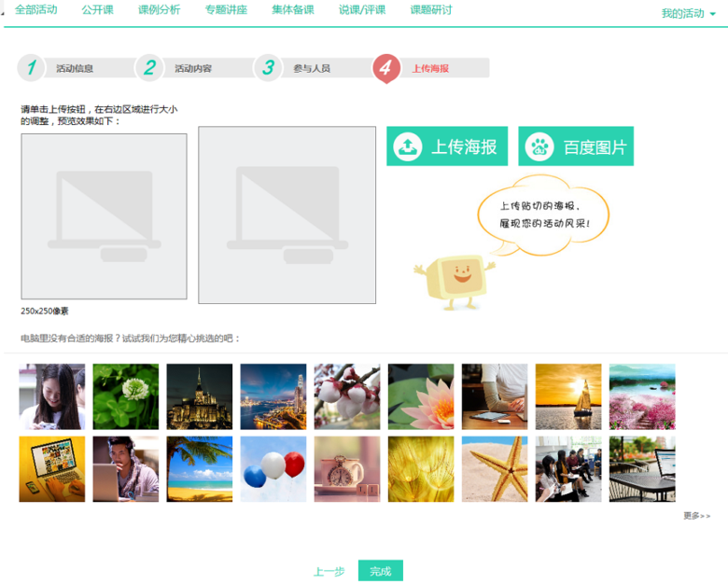Click the speech bubble 上传贴切的海报 text
Screen dimensions: 728x583
pos(539,205)
